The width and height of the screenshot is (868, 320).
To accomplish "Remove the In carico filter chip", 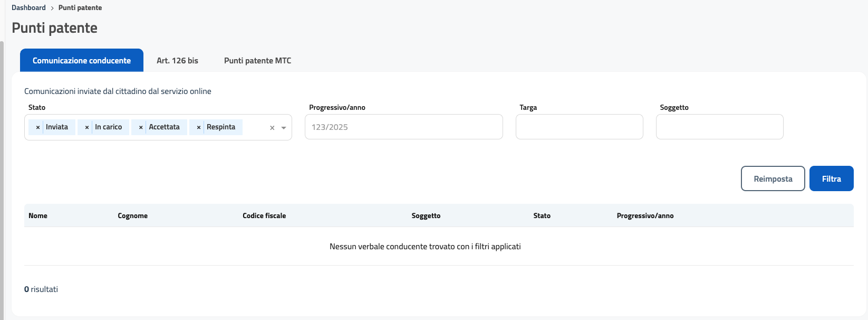I will (x=86, y=127).
